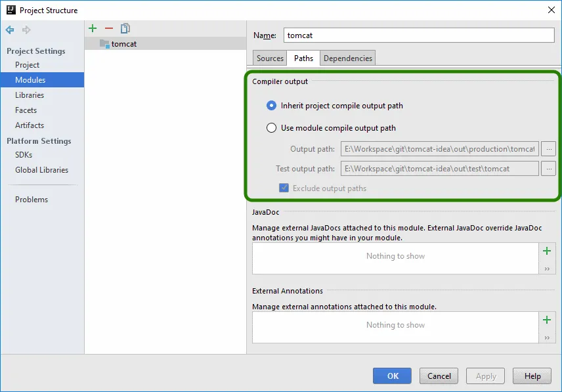Add an external annotation with plus
Viewport: 562px width, 392px height.
pyautogui.click(x=547, y=320)
